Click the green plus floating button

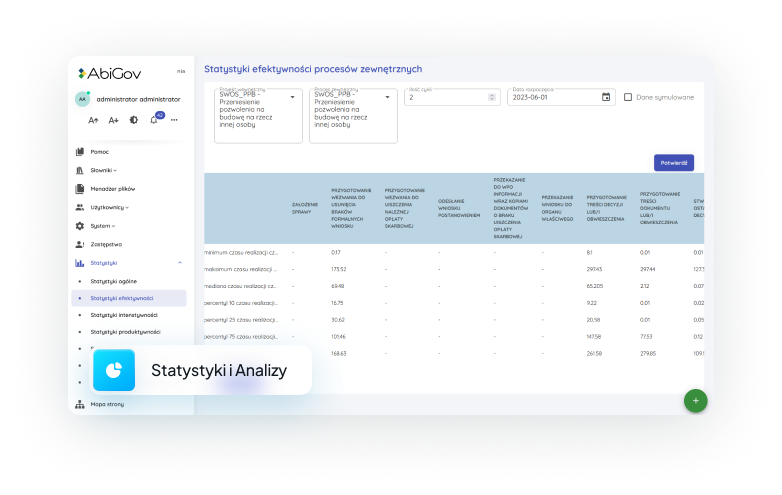pyautogui.click(x=694, y=400)
